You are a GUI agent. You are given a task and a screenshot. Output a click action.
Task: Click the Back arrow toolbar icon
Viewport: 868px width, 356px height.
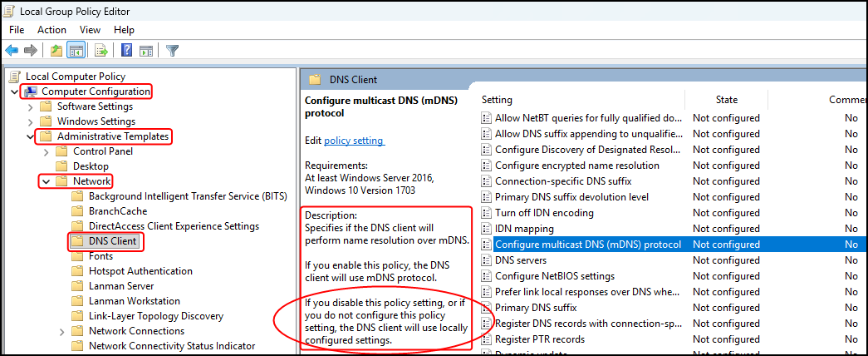click(x=12, y=51)
